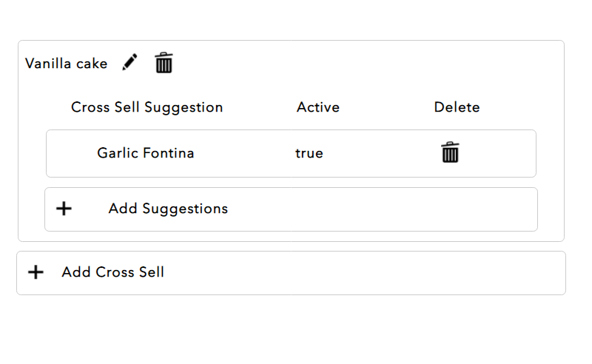
Task: Click the Active column header
Action: click(318, 107)
